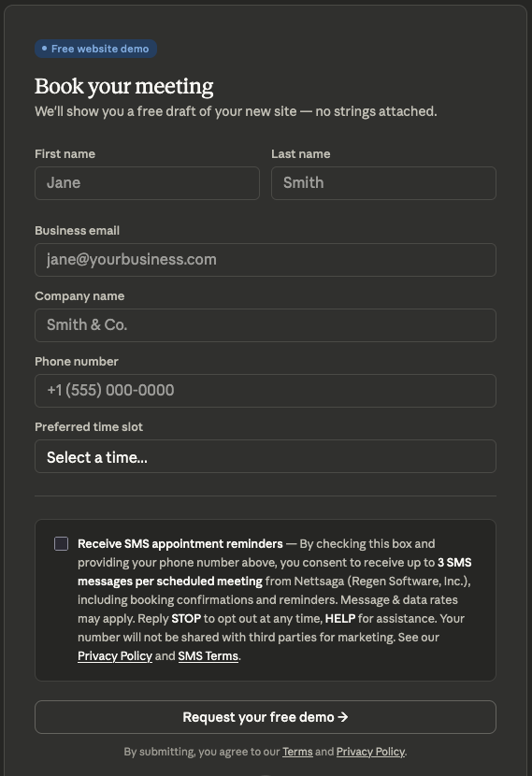Open Privacy Policy link below submit button
This screenshot has height=776, width=532.
tap(370, 752)
